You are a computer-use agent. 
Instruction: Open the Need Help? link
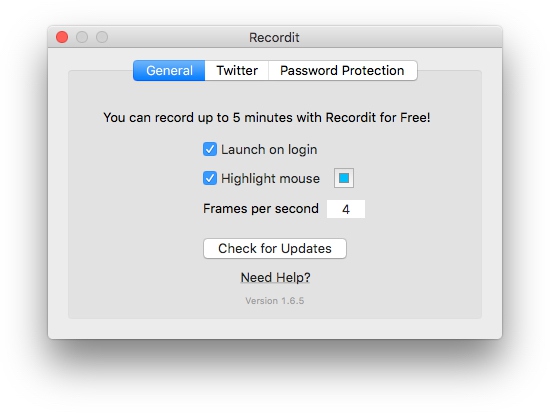[x=275, y=278]
